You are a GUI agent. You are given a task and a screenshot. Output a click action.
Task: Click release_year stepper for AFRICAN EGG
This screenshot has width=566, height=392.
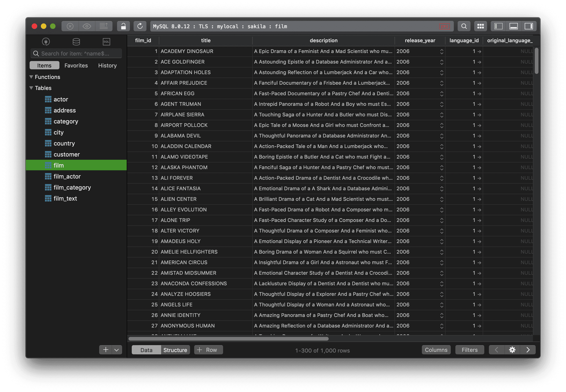pos(442,94)
